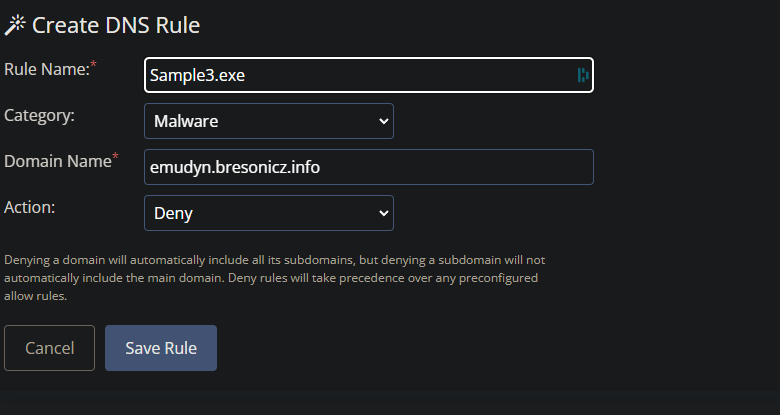Image resolution: width=780 pixels, height=415 pixels.
Task: Click the Category dropdown arrow chevron
Action: [384, 121]
